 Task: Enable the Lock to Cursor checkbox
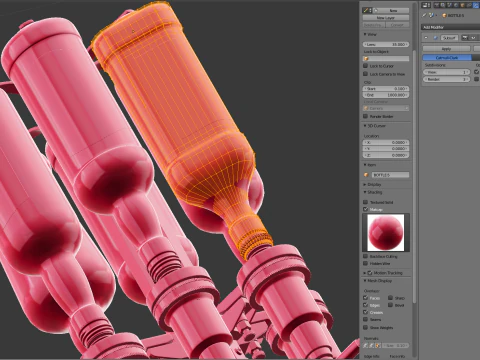365,66
